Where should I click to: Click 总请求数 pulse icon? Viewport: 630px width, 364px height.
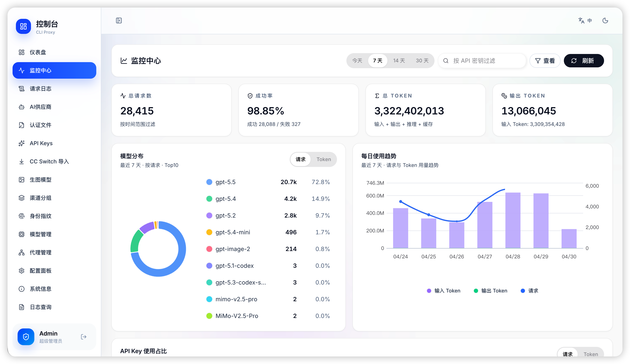click(x=123, y=96)
